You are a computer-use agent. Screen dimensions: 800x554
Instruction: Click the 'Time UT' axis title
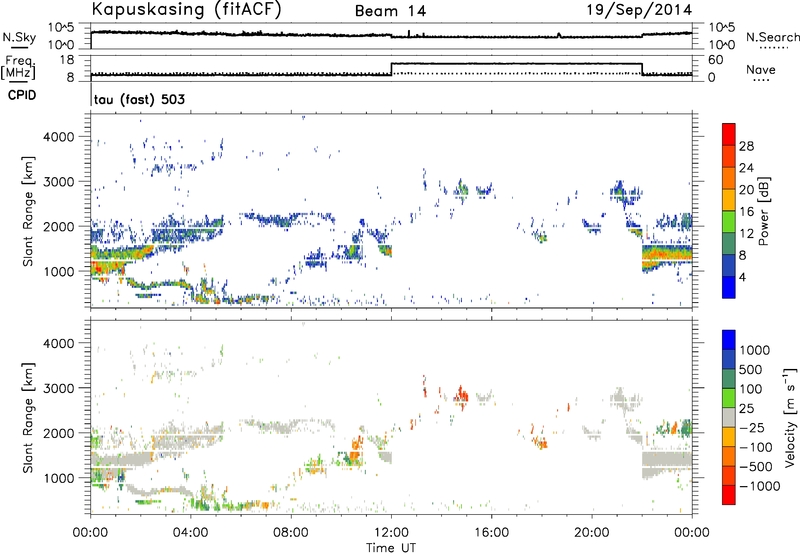391,547
